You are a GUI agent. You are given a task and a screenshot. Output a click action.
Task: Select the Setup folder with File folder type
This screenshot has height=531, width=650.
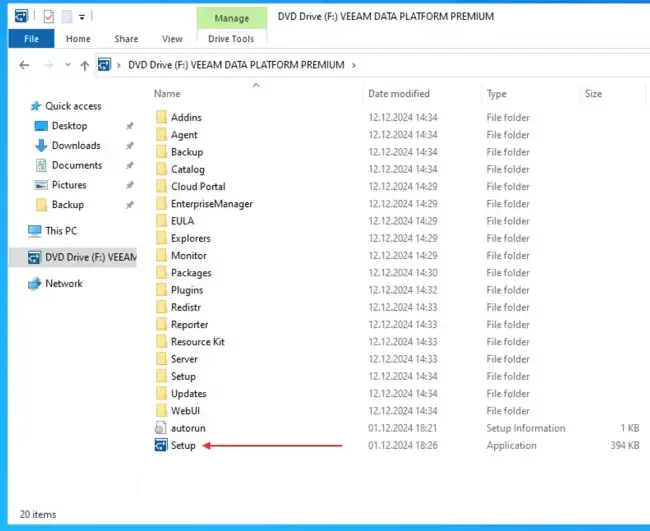click(x=183, y=376)
